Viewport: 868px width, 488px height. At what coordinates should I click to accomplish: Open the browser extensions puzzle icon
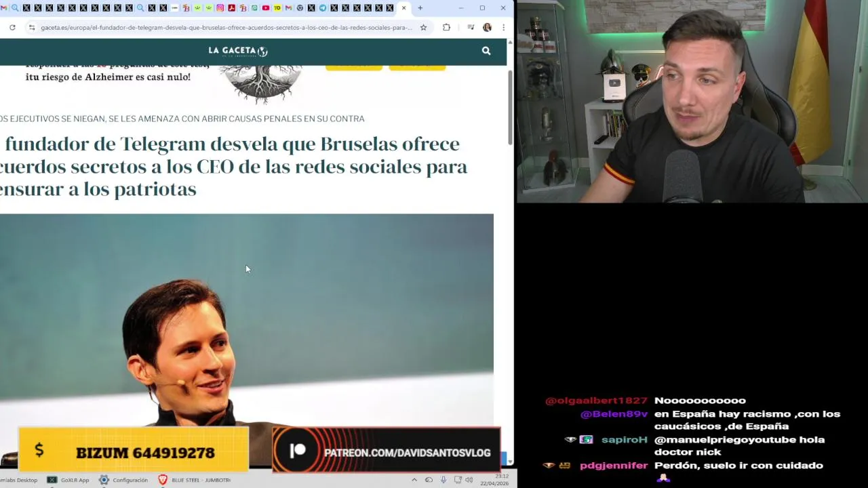pos(446,27)
